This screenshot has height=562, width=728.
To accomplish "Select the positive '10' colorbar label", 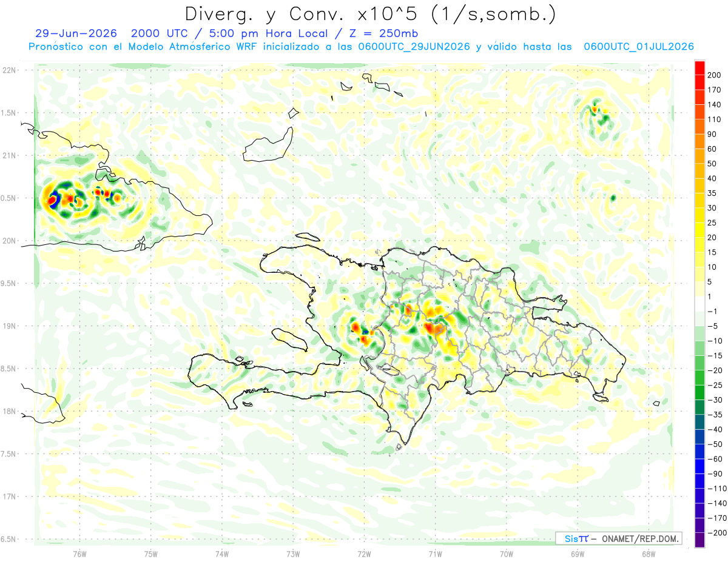I will (x=712, y=267).
